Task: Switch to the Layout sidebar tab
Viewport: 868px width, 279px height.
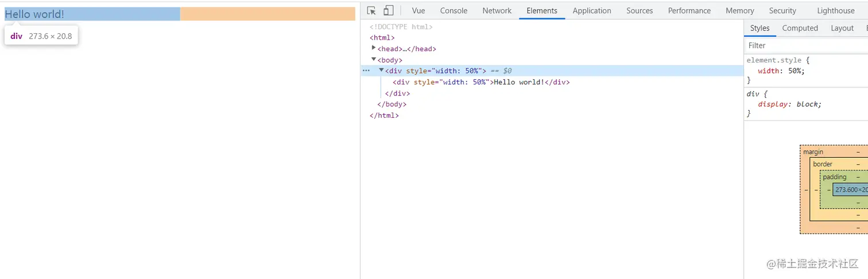Action: click(x=842, y=28)
